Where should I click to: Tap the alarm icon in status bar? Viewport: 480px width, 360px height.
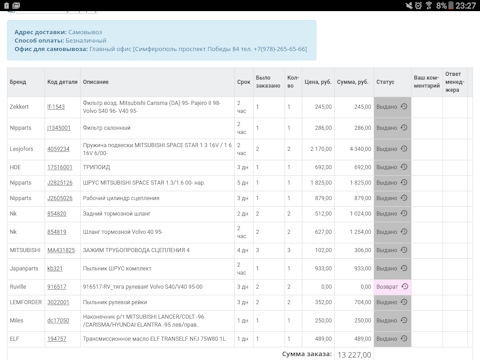pyautogui.click(x=418, y=5)
